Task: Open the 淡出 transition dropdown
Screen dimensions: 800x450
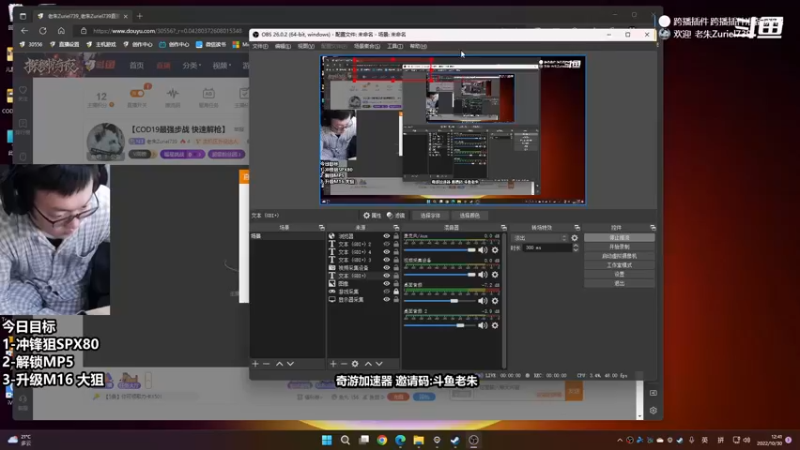Action: tap(540, 238)
